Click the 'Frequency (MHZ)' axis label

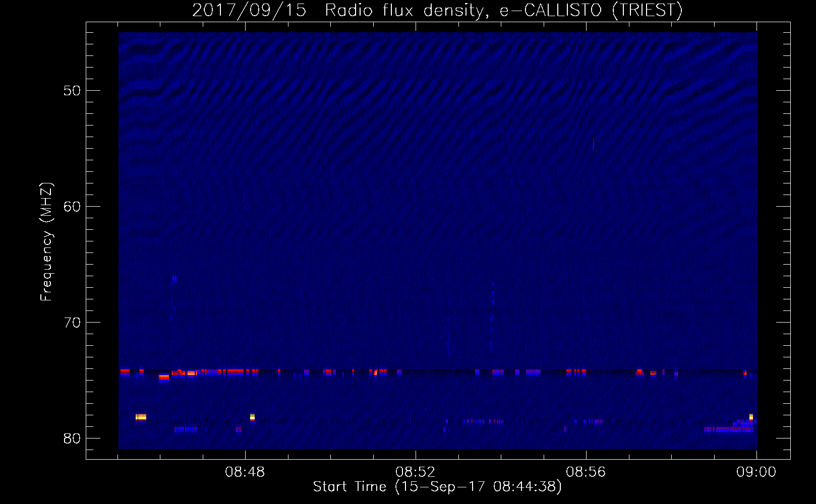pos(46,242)
